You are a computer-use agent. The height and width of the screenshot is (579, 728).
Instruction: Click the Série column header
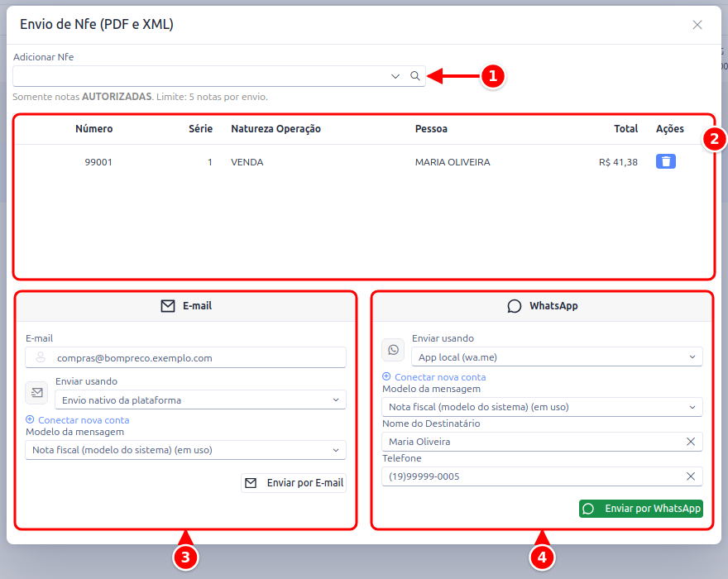(x=200, y=128)
